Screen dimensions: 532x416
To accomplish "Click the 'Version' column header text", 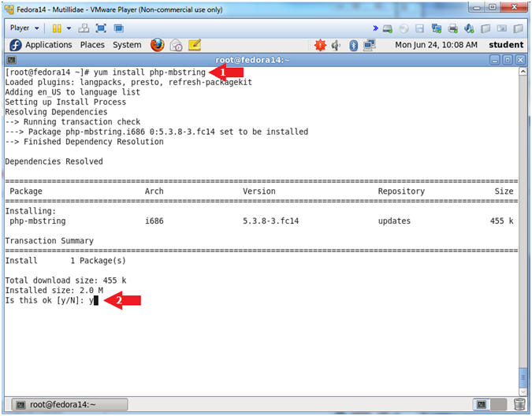I will (259, 191).
